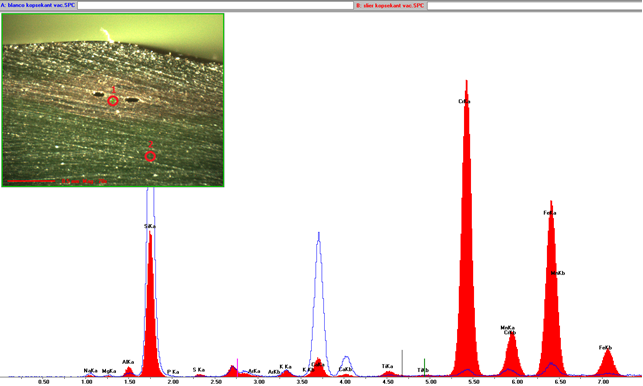Click the 5.00 energy axis tick value
The image size is (643, 386).
click(431, 382)
